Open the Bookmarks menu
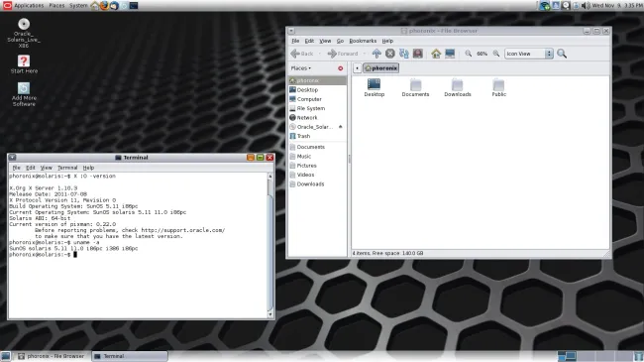Screen dimensions: 644x362 tap(363, 41)
